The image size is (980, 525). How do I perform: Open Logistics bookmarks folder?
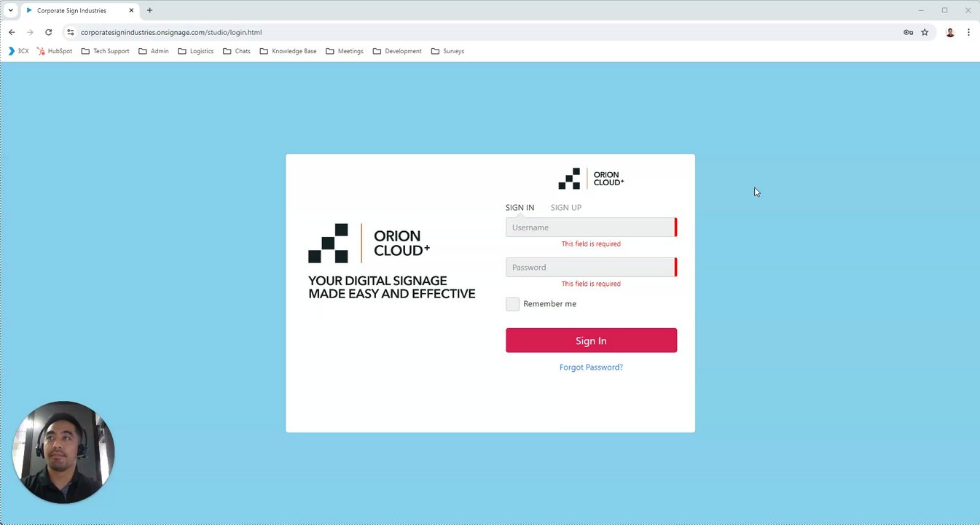pyautogui.click(x=195, y=51)
